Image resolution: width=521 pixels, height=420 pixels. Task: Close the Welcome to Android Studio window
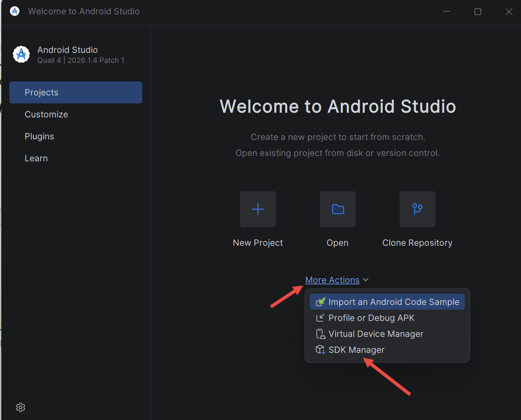click(x=509, y=12)
